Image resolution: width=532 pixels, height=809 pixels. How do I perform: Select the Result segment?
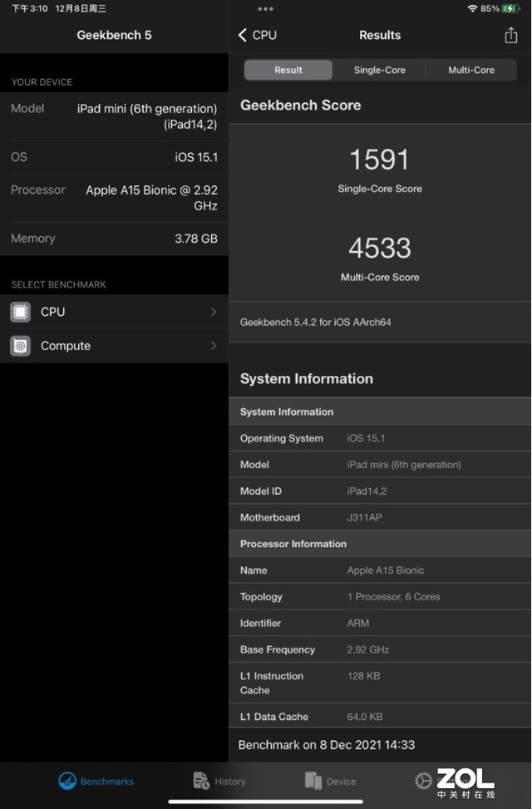[288, 70]
